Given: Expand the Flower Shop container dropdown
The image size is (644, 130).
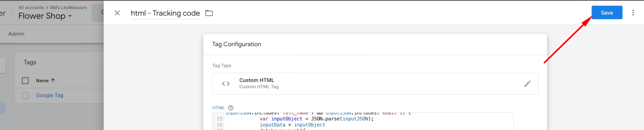Looking at the screenshot, I should click(x=70, y=16).
